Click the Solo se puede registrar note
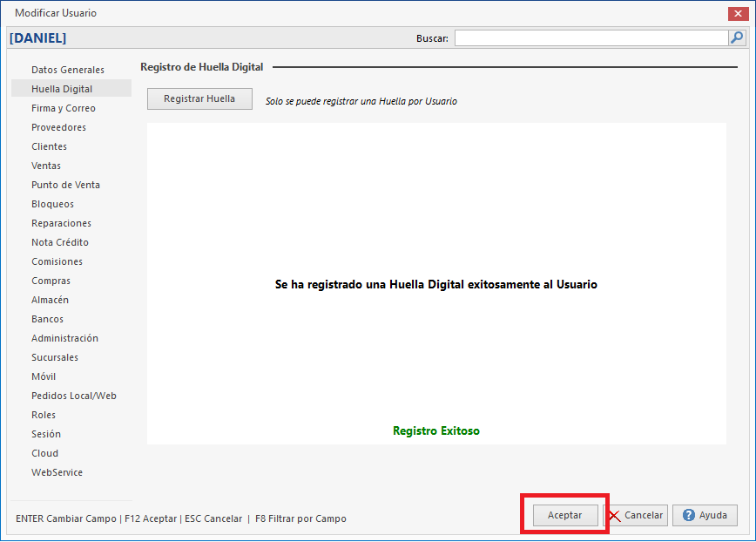756x542 pixels. click(361, 101)
